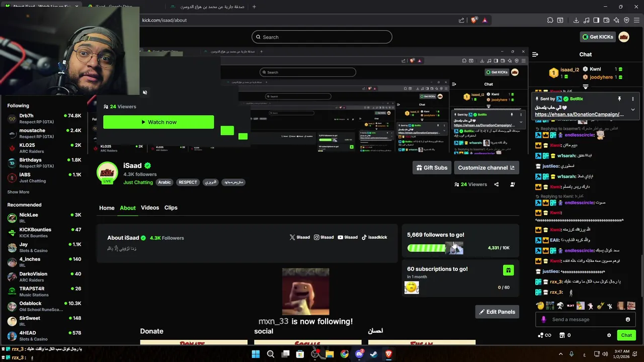Open Drb7h channel in Following list

click(44, 119)
